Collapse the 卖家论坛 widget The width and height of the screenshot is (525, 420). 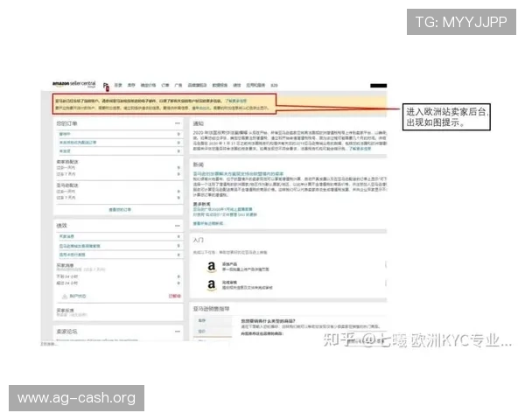click(178, 332)
